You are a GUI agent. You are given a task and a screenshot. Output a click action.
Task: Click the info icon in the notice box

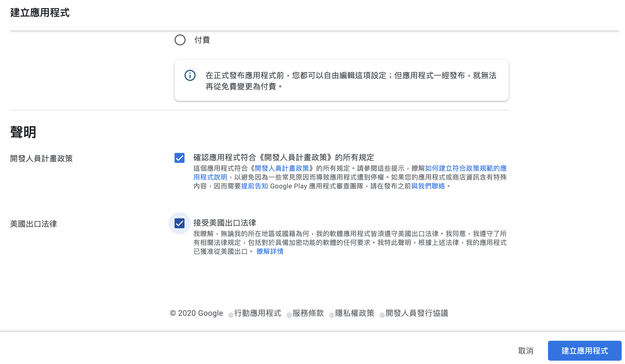click(x=190, y=75)
